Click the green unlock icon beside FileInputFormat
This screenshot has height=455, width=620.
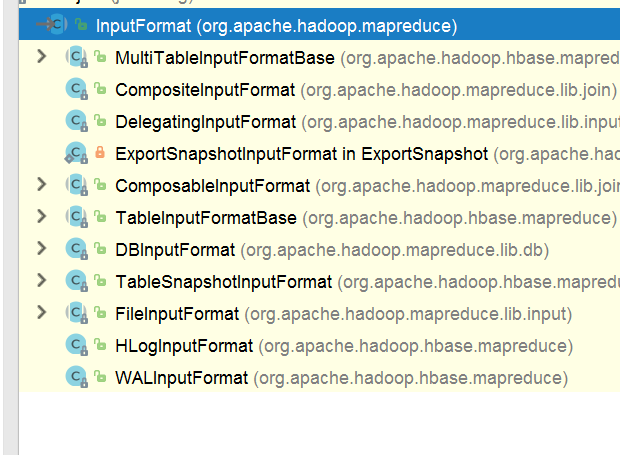pyautogui.click(x=100, y=313)
